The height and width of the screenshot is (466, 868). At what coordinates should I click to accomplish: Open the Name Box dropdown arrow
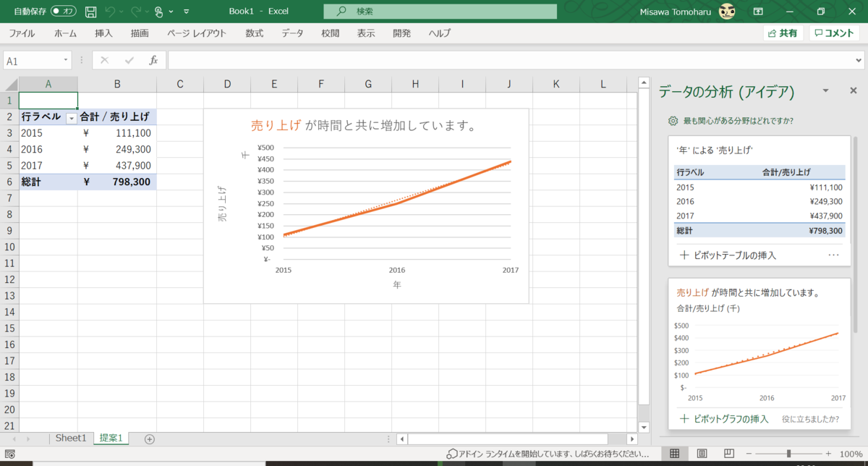coord(66,61)
